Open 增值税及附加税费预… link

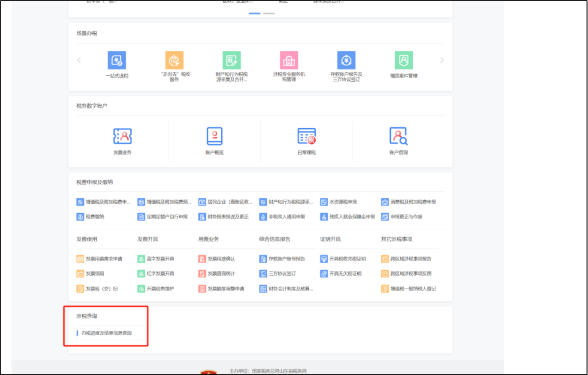(164, 202)
